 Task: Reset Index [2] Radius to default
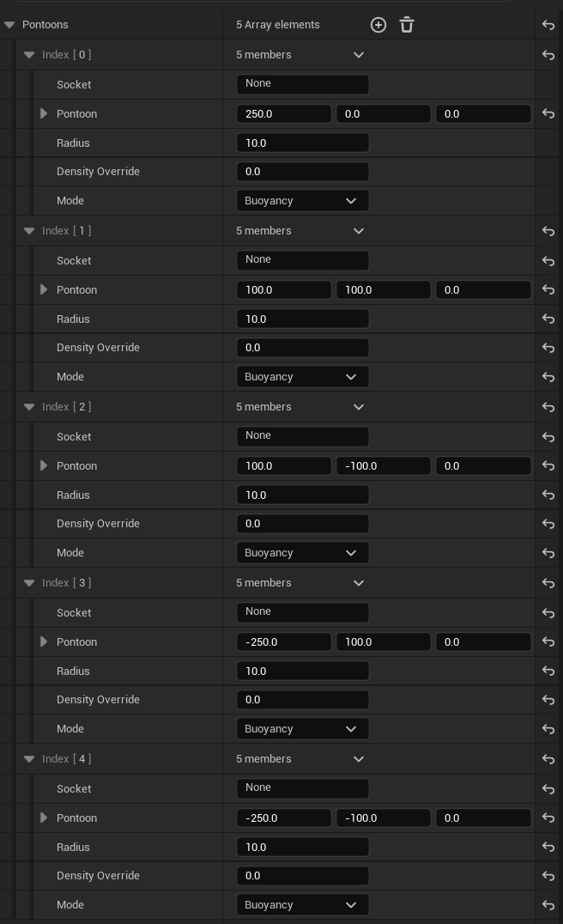[x=548, y=495]
